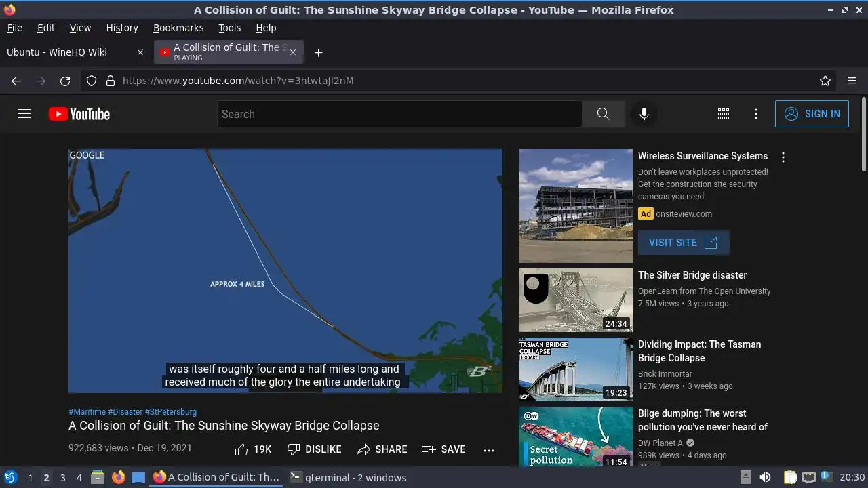Screen dimensions: 868x488
Task: Open ad options three-dot menu
Action: click(x=783, y=157)
